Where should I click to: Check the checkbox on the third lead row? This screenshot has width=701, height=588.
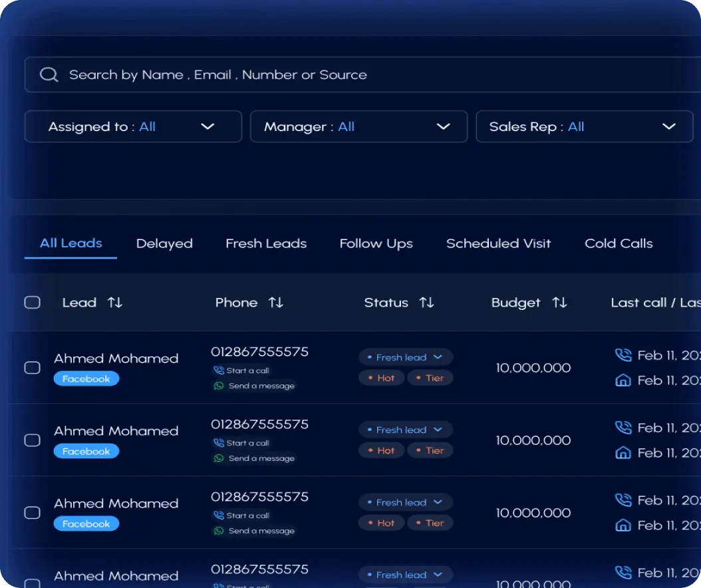tap(32, 513)
